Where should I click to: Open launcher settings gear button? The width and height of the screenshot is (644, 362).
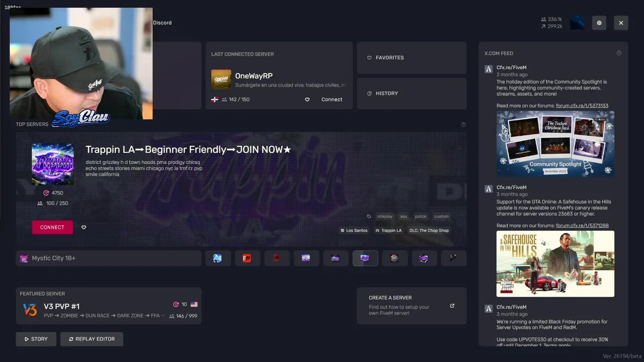(599, 23)
